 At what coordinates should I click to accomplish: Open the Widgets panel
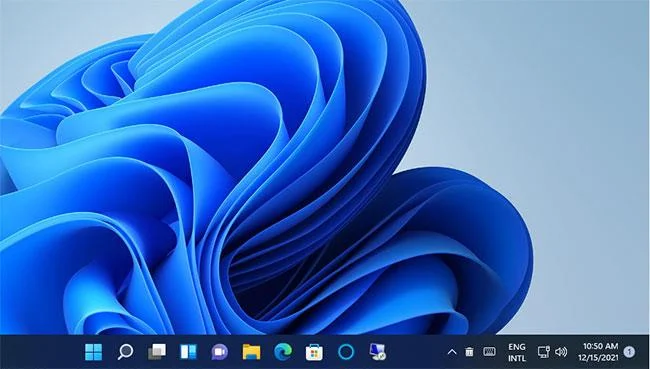point(189,352)
